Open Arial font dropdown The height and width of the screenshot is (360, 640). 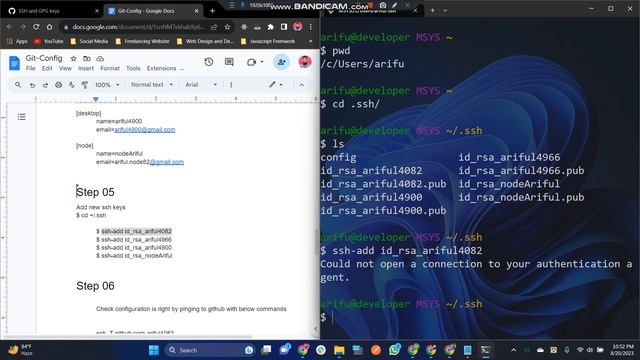tap(201, 85)
